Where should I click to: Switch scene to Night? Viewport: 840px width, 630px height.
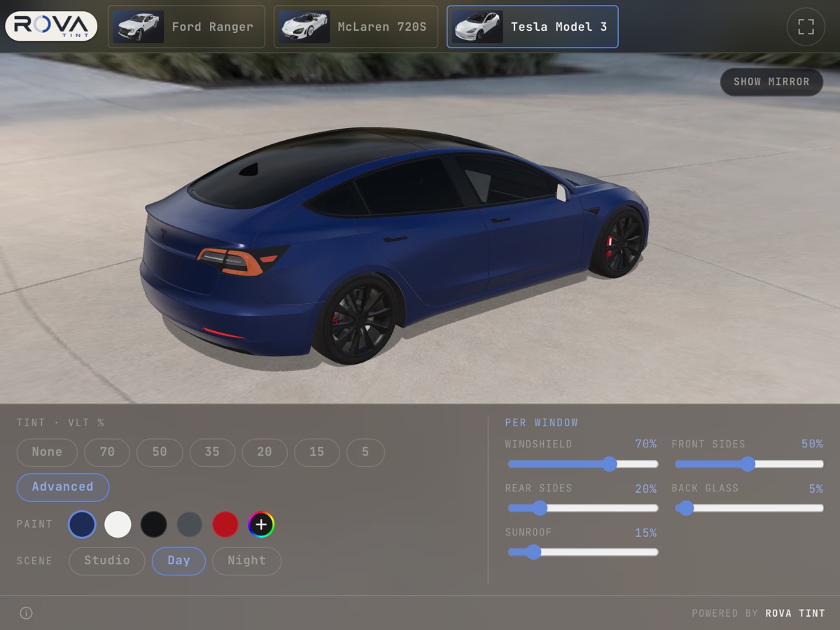coord(246,561)
